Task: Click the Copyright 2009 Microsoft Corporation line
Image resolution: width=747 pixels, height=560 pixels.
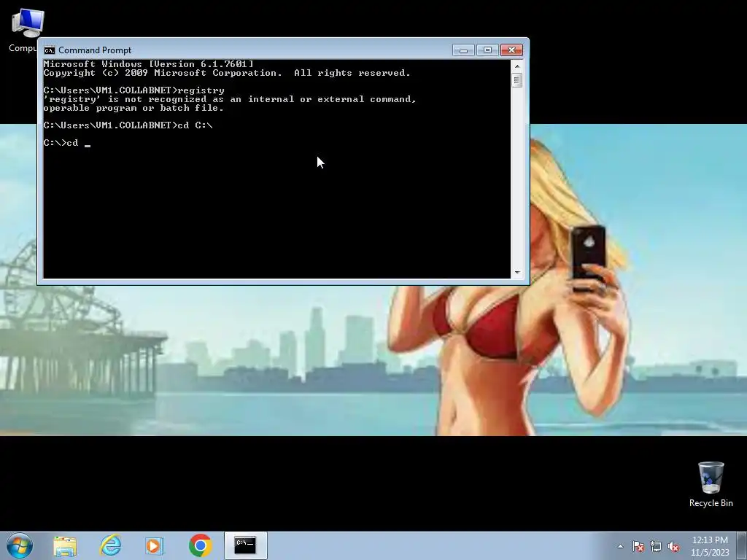Action: 227,73
